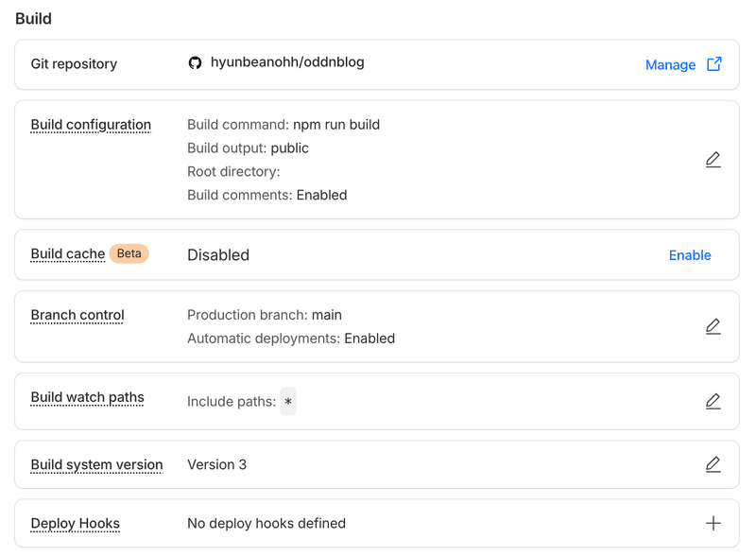This screenshot has height=556, width=756.
Task: Click the 'Disabled' build cache status
Action: click(218, 255)
